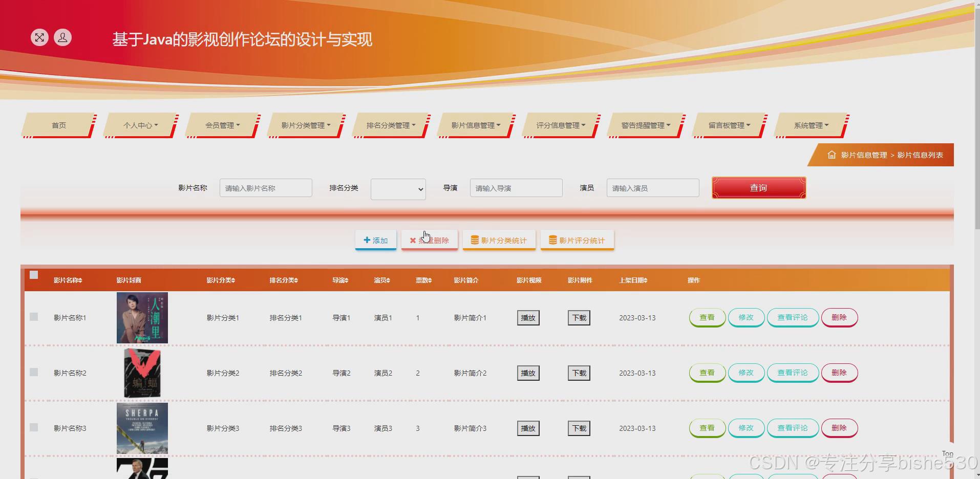Screen dimensions: 980x479
Task: Click the red 查询 search button
Action: coord(759,188)
